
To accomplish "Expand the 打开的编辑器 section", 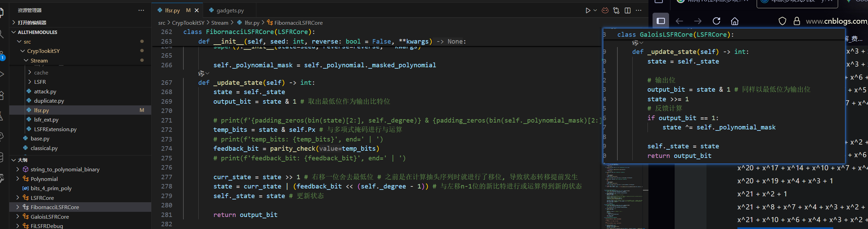I will (x=32, y=23).
